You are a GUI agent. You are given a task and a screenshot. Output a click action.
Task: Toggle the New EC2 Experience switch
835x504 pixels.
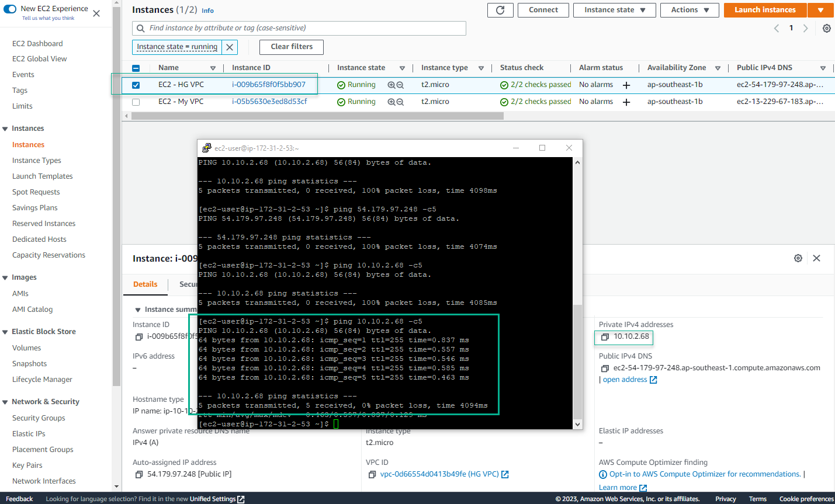10,9
